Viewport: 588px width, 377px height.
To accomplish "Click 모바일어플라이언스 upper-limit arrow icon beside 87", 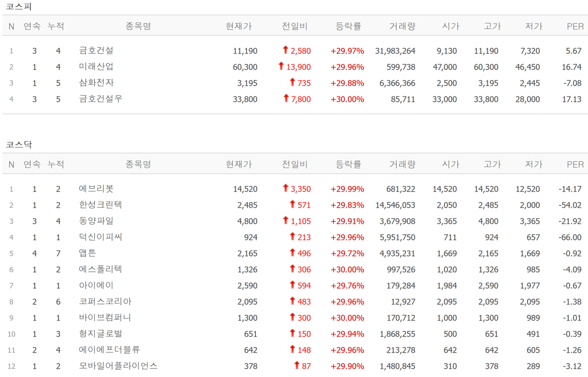I will tap(297, 365).
